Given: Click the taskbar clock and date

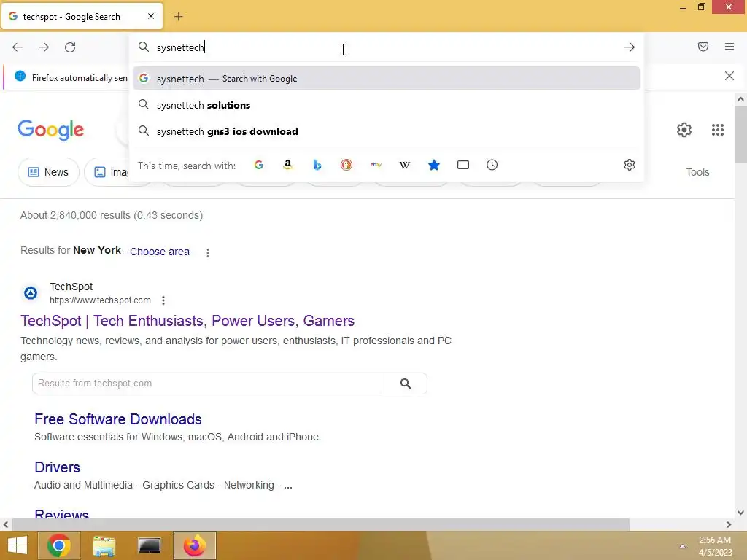Looking at the screenshot, I should click(715, 546).
